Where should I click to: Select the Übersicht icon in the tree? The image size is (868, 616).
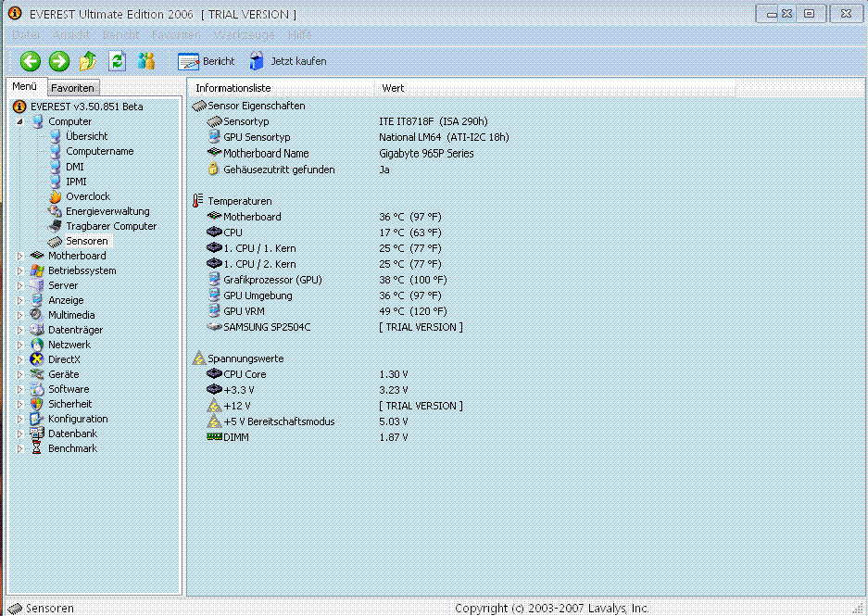coord(55,136)
